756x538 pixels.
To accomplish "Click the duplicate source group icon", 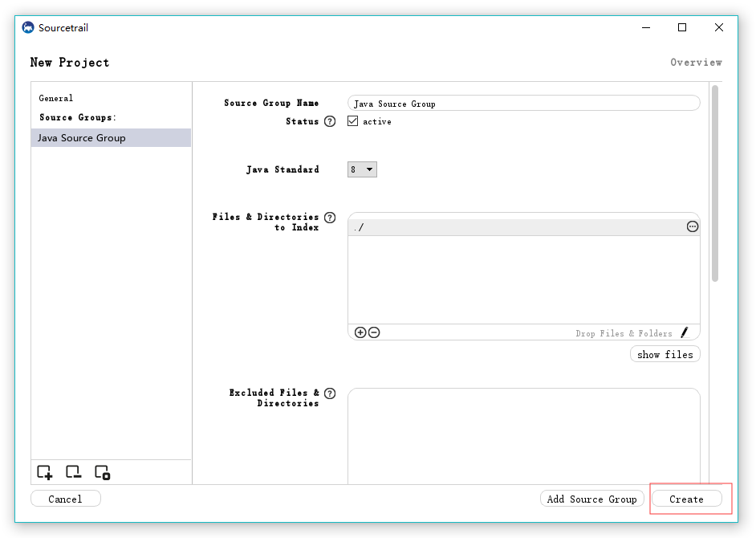I will click(102, 472).
